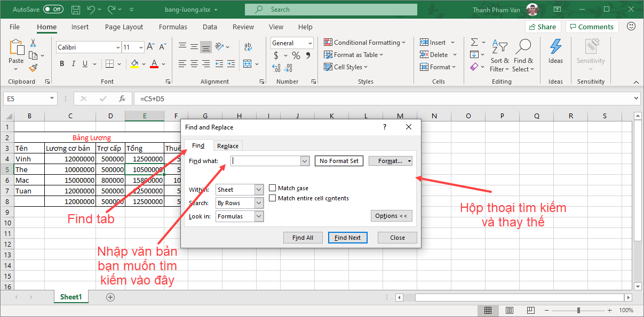
Task: Click the Paste clipboard icon
Action: 17,47
